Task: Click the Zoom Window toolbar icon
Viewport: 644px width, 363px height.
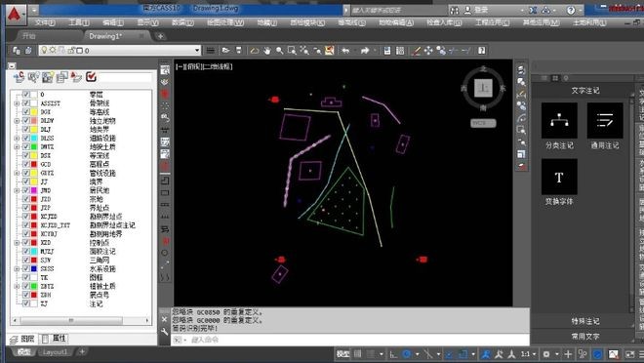Action: click(292, 51)
